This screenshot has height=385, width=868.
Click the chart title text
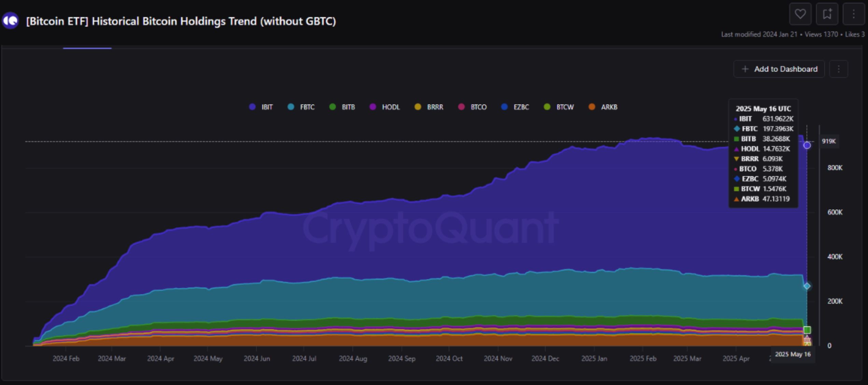click(181, 21)
